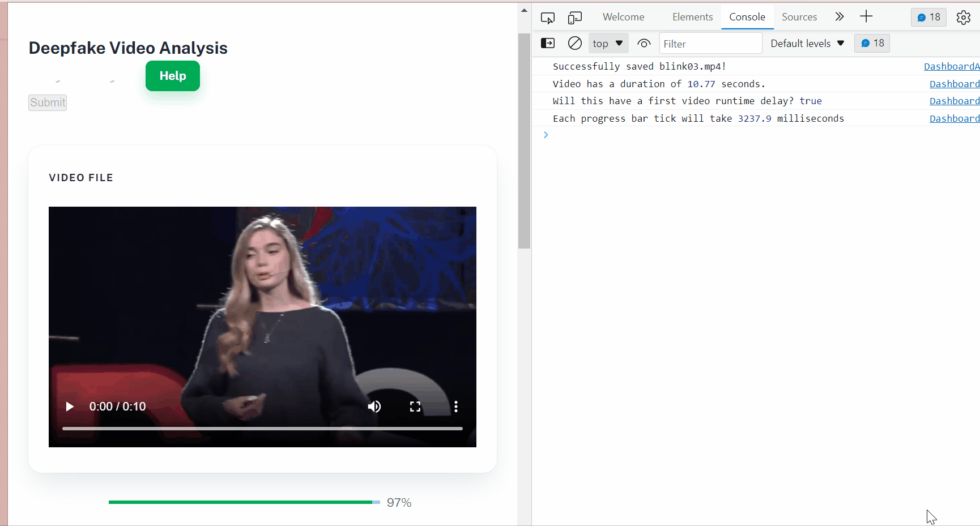Clear the console messages

pos(574,43)
